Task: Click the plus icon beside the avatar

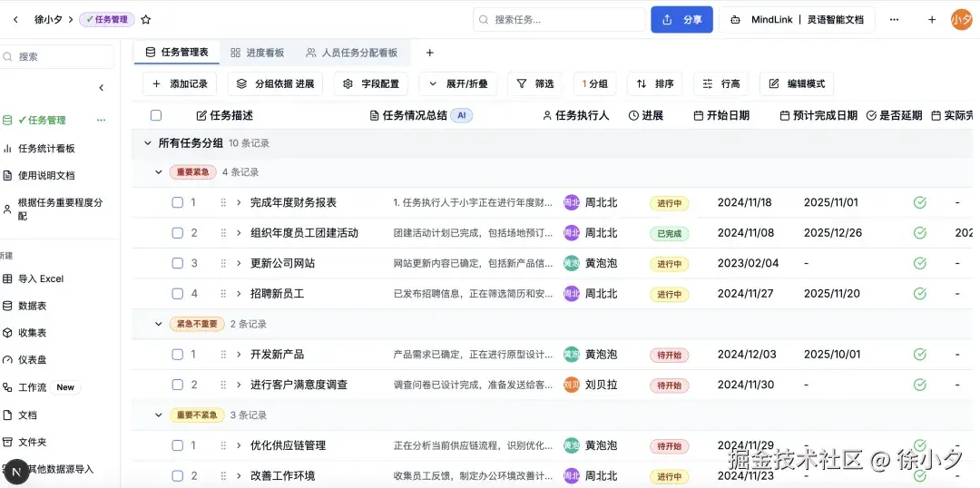Action: click(x=932, y=19)
